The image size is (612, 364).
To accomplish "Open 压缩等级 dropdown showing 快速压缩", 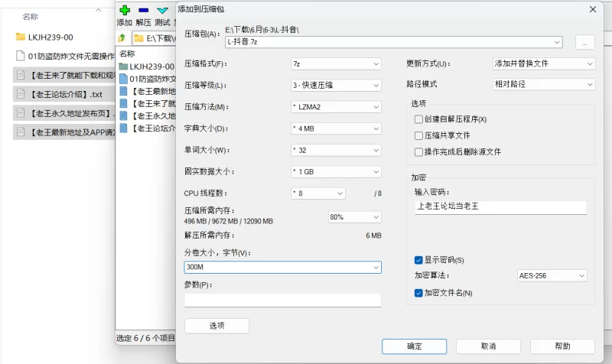I will pyautogui.click(x=336, y=86).
